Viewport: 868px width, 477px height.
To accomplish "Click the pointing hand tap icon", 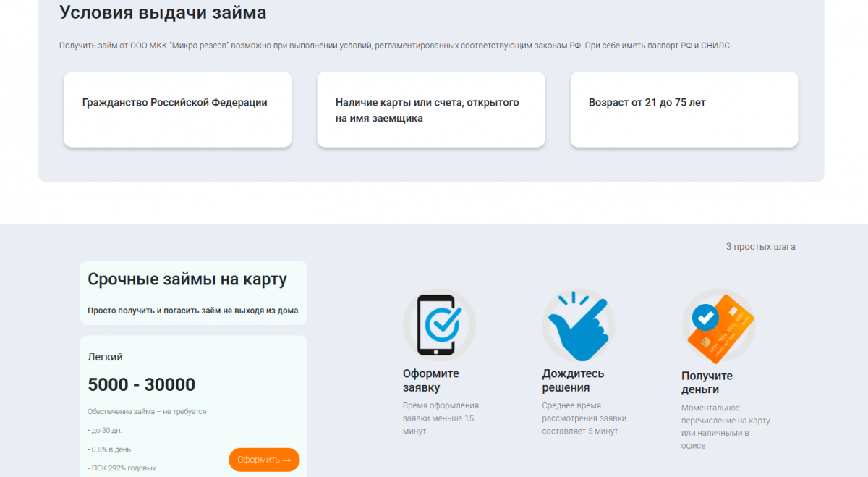I will 578,325.
